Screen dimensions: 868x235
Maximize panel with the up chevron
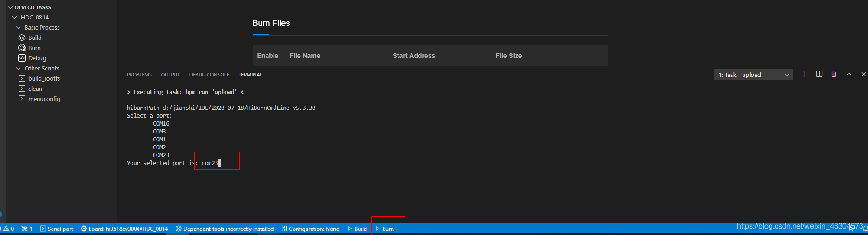[x=849, y=74]
